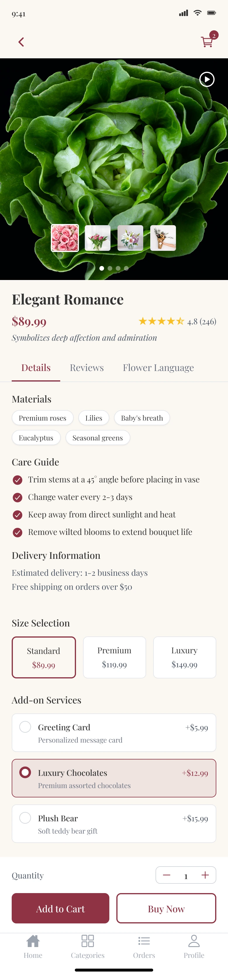Open Profile in bottom navigation
Screen dimensions: 228x980
[194, 946]
